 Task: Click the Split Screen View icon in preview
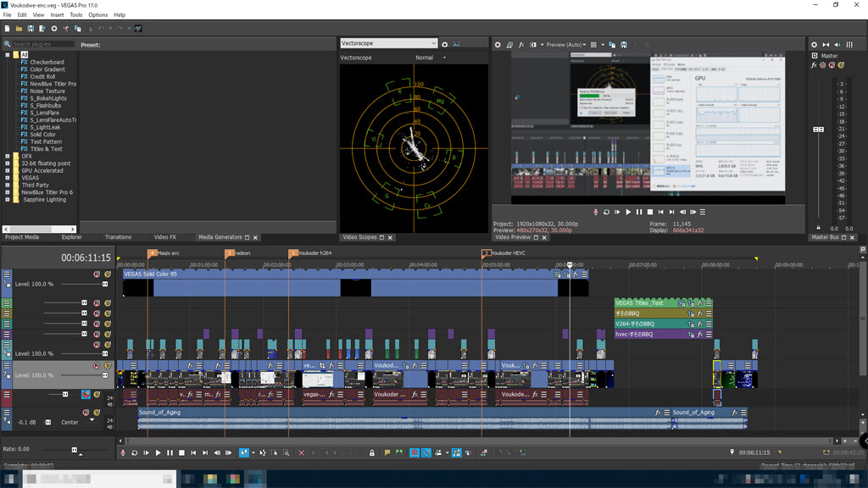pos(533,44)
